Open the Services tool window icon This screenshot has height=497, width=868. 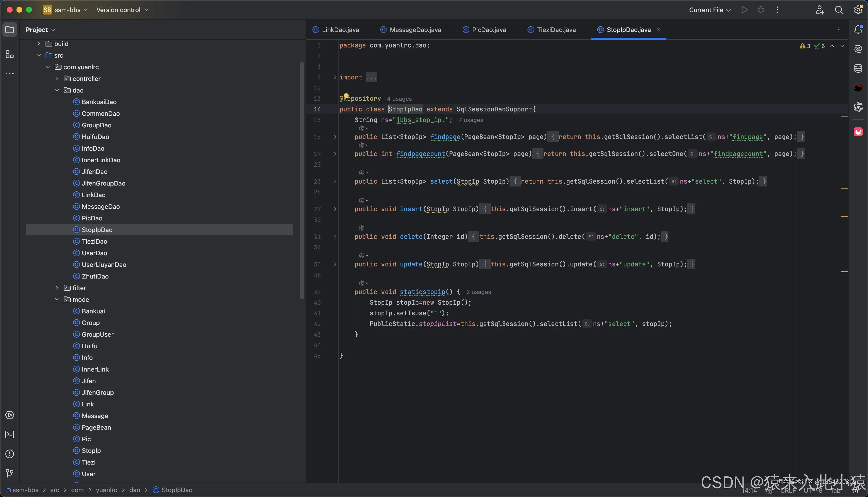[x=9, y=415]
